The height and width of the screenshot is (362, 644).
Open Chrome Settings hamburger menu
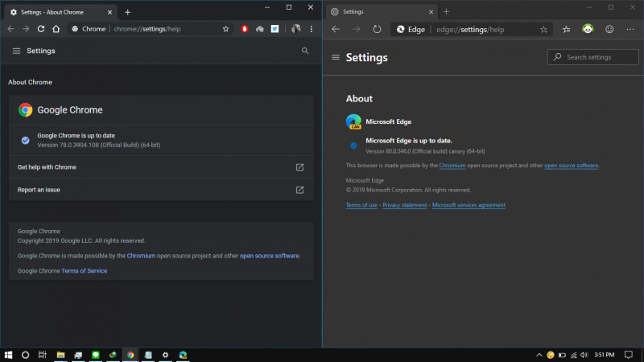[x=16, y=51]
